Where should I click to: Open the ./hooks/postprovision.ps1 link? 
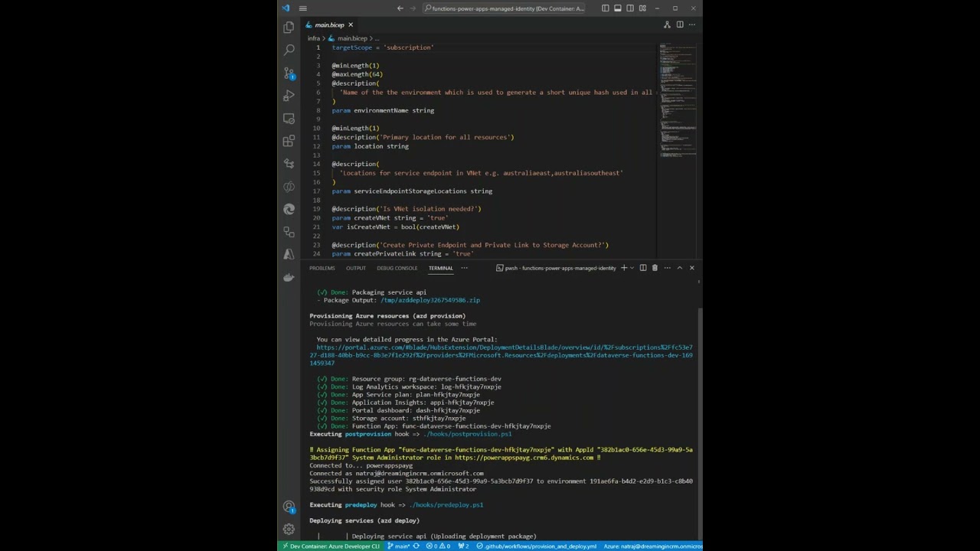click(x=467, y=434)
